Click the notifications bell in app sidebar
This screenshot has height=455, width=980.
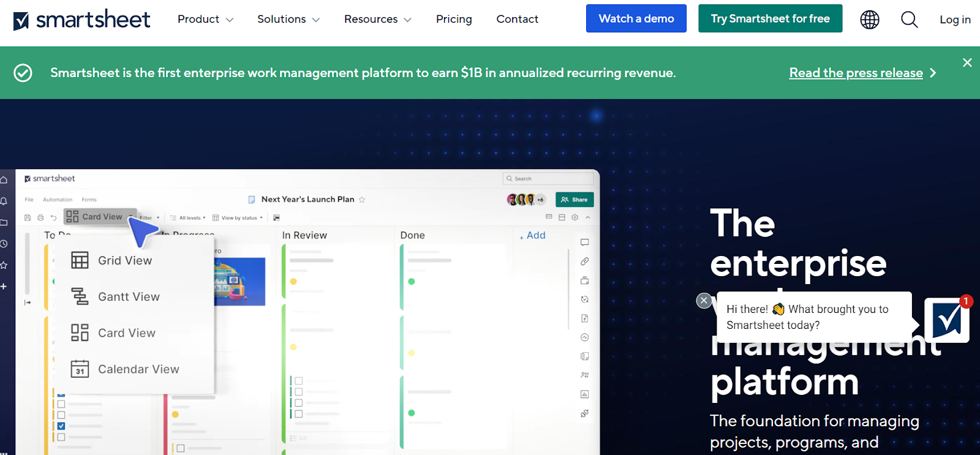tap(4, 201)
